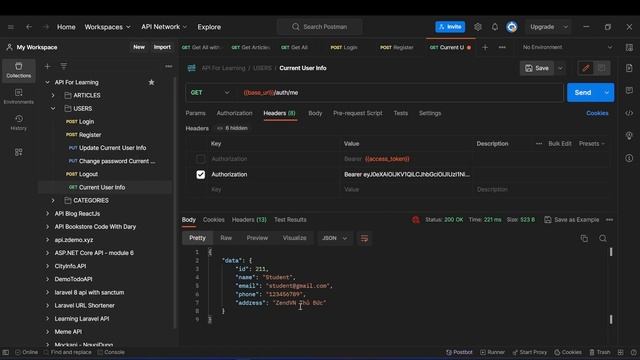Switch to the request Body tab
Screen dimensions: 640x360
315,113
